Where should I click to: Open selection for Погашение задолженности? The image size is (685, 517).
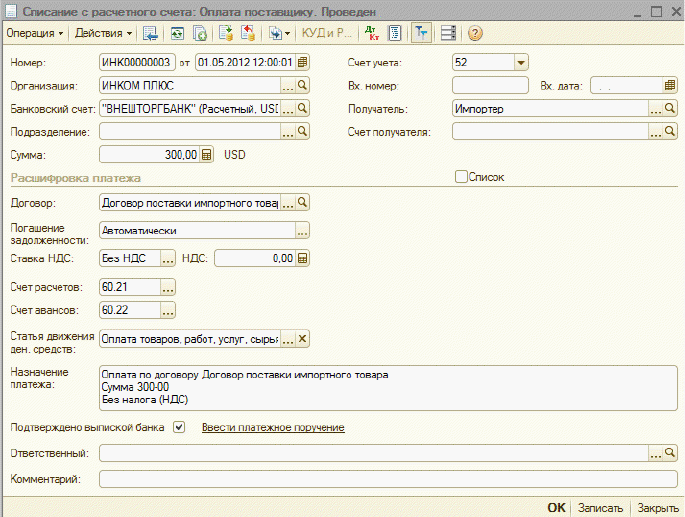coord(302,230)
